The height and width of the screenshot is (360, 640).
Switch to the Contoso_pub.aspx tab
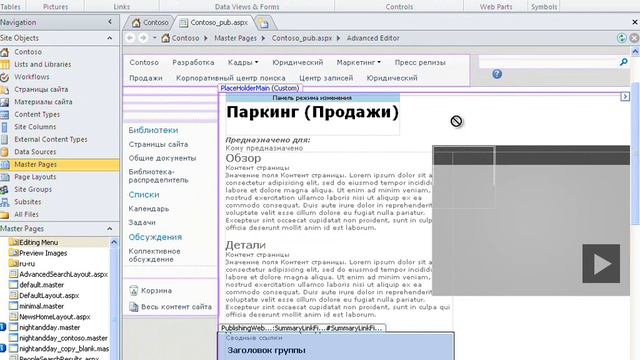click(x=214, y=23)
